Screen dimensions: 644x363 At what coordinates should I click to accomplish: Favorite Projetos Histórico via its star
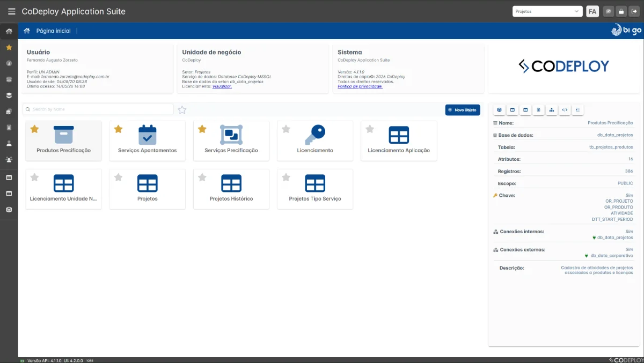click(202, 177)
